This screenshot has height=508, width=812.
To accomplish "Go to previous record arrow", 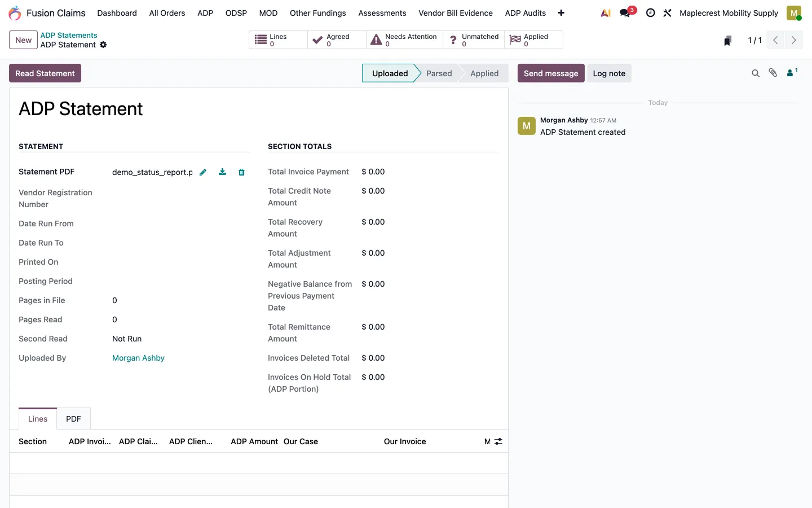I will (x=775, y=40).
